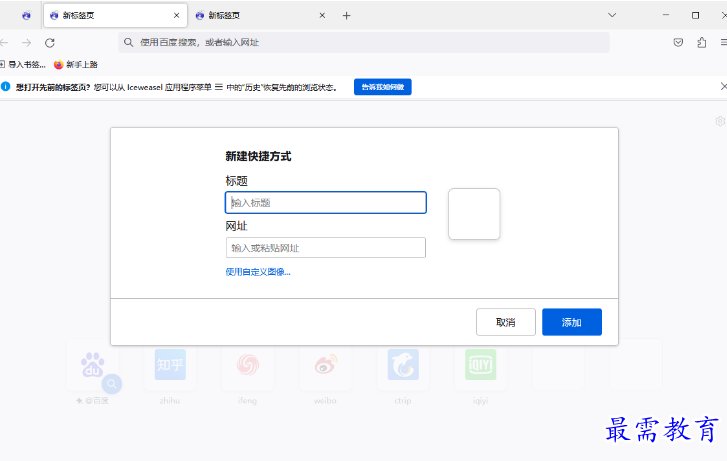Close the first 新标签页 tab
This screenshot has width=727, height=461.
tap(177, 16)
